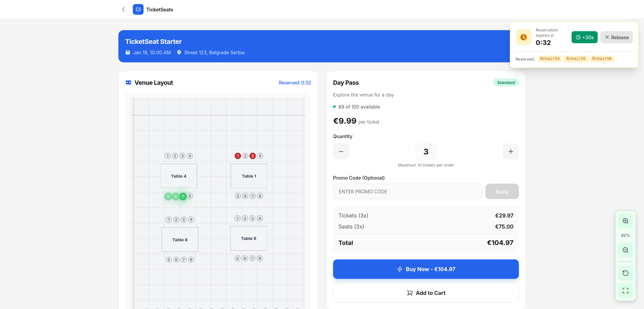Select seat 4 above Table 8

pos(191,220)
